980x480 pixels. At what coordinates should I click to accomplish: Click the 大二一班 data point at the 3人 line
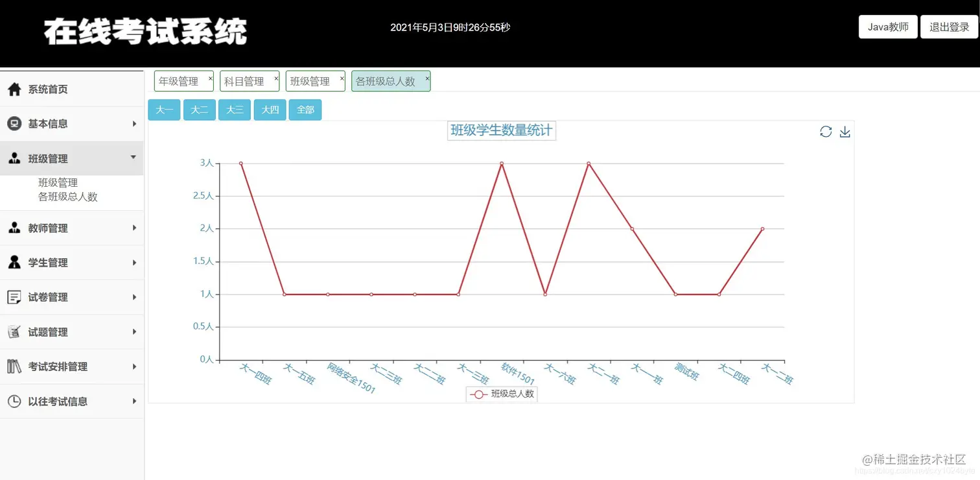point(589,163)
